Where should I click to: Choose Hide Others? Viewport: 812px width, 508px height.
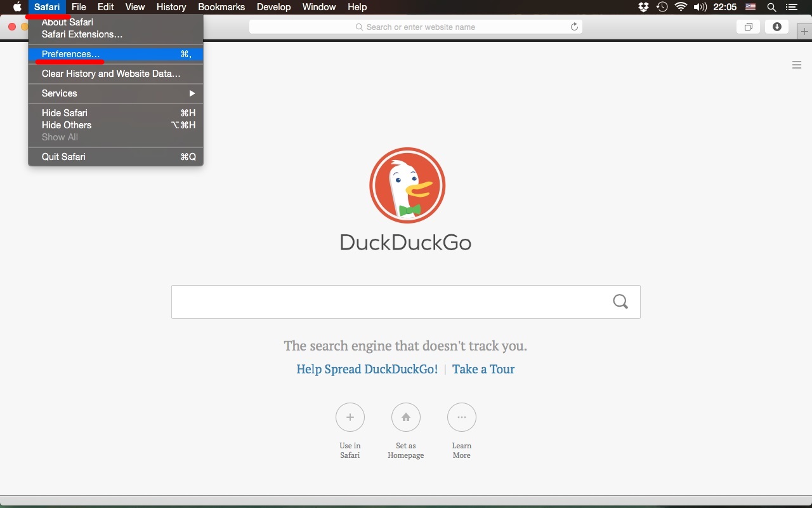point(115,125)
